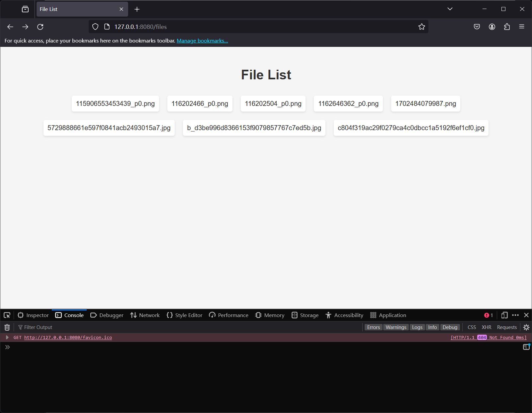Image resolution: width=532 pixels, height=413 pixels.
Task: Switch to the Network tab in DevTools
Action: 145,315
